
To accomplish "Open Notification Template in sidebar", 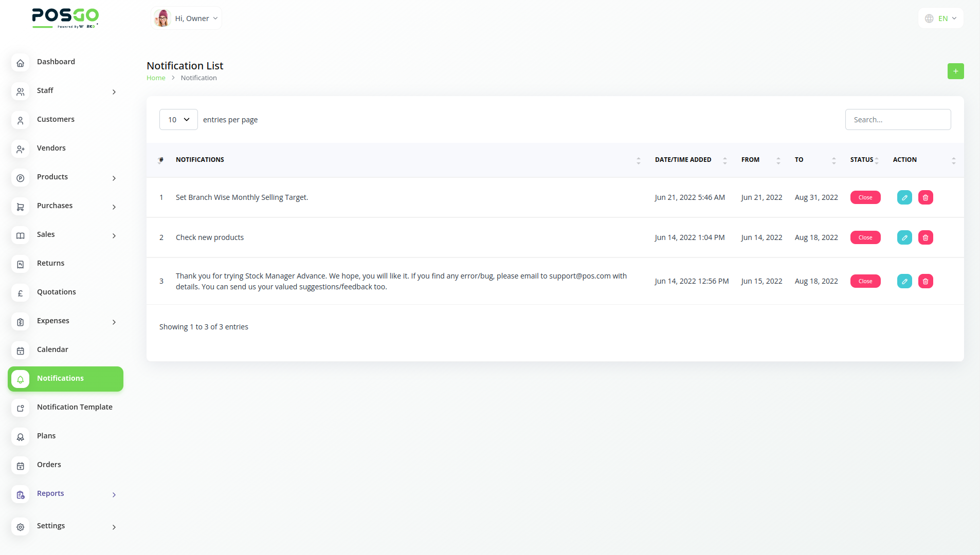I will click(x=75, y=407).
